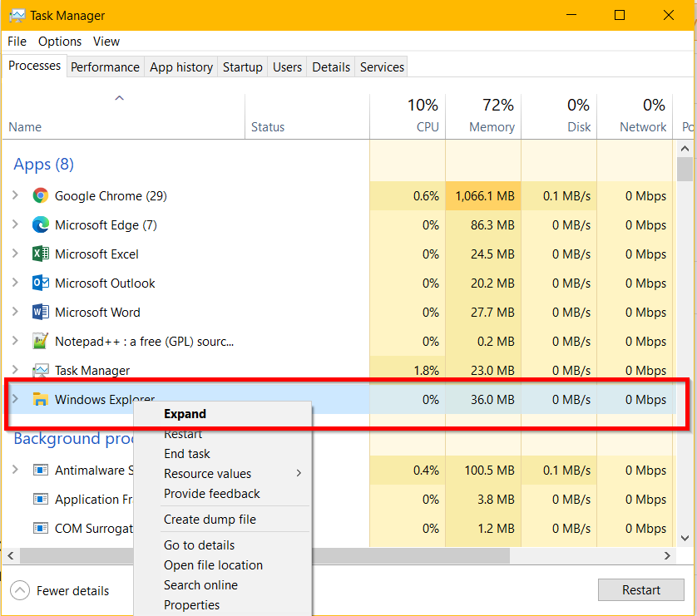Click the Google Chrome app icon

41,195
